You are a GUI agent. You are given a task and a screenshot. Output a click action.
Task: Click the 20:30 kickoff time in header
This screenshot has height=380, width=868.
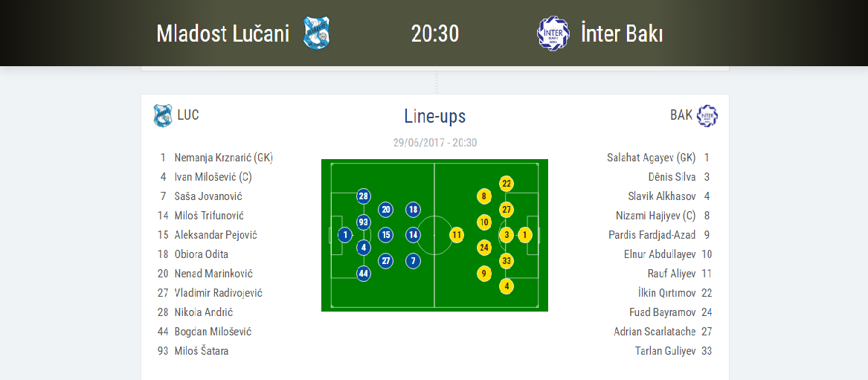pyautogui.click(x=435, y=33)
